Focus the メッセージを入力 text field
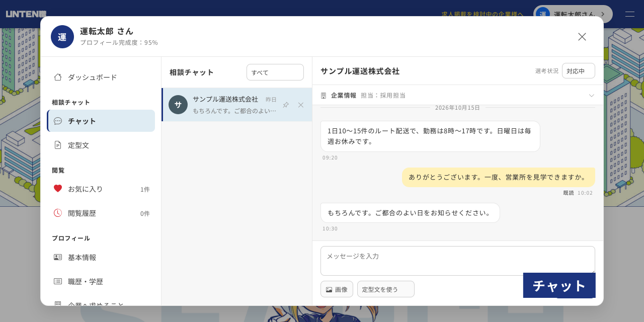 point(458,261)
